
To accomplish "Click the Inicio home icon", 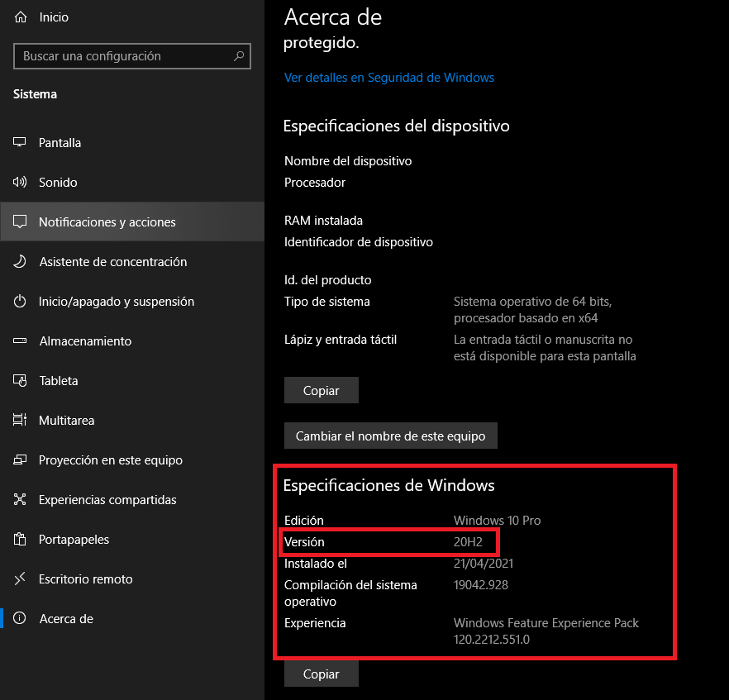I will (21, 17).
